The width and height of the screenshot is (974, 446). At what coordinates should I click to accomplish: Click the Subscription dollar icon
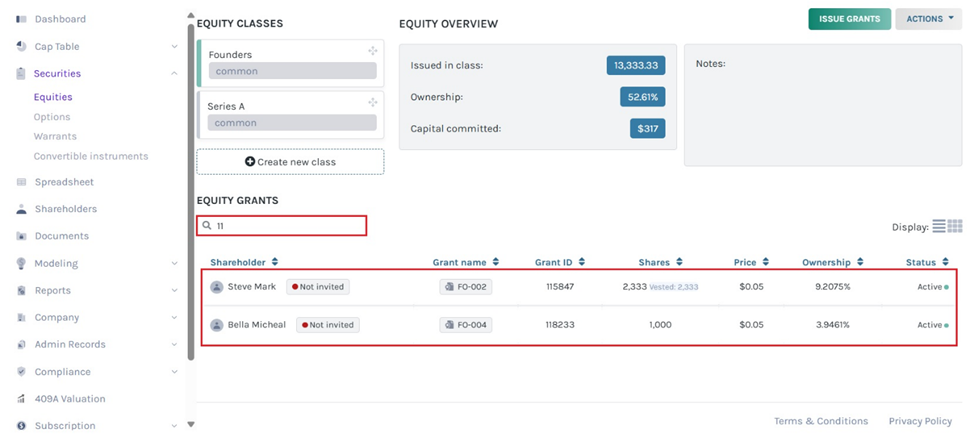(22, 426)
